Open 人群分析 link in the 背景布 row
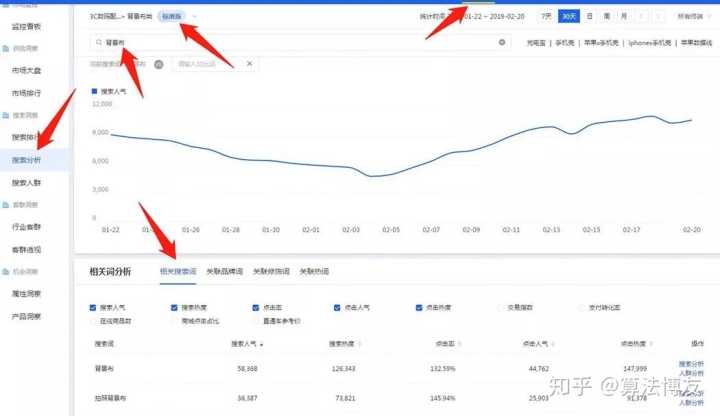This screenshot has height=416, width=720. pos(691,373)
